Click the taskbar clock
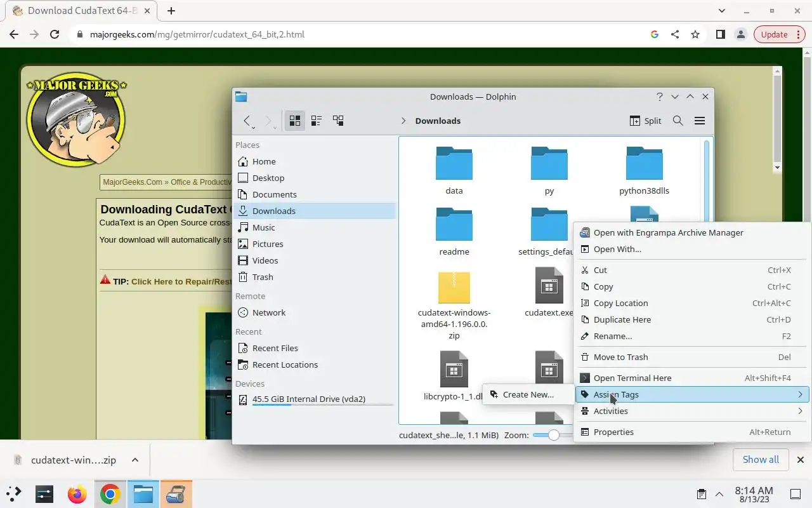The height and width of the screenshot is (508, 812). pyautogui.click(x=754, y=494)
